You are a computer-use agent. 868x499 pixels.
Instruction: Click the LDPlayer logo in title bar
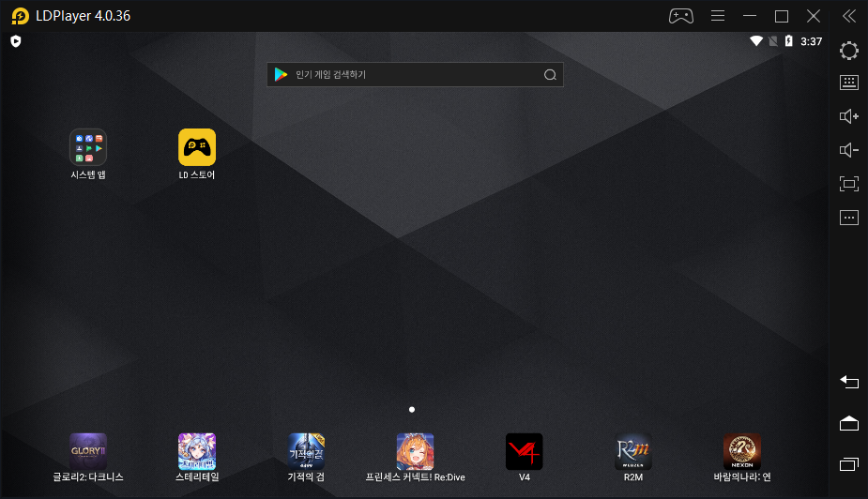[21, 16]
